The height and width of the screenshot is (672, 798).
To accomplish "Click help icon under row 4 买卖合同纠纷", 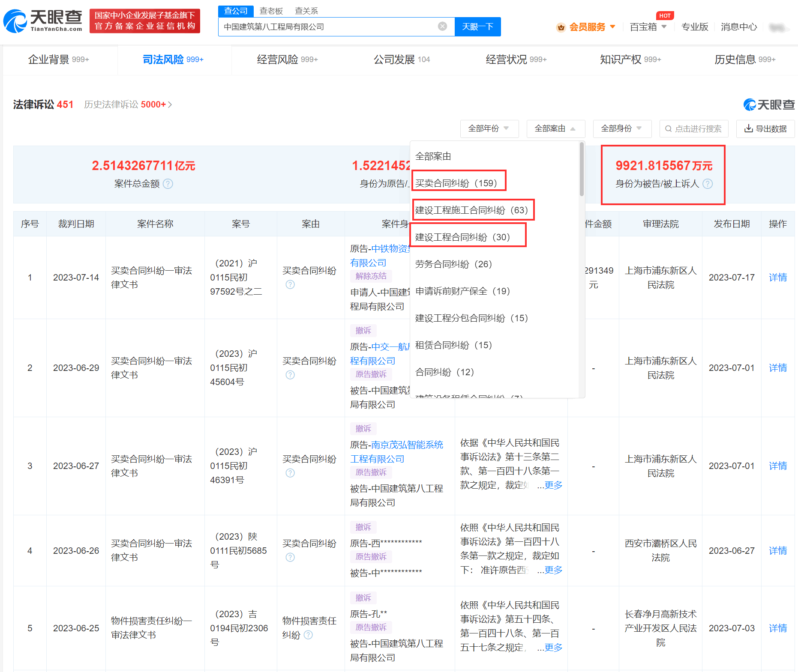I will pos(290,557).
